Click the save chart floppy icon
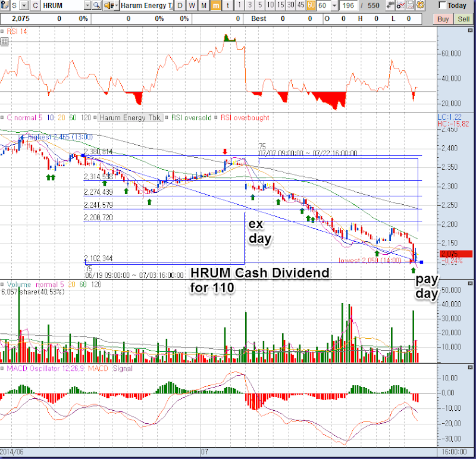This screenshot has width=476, height=459. (410, 5)
